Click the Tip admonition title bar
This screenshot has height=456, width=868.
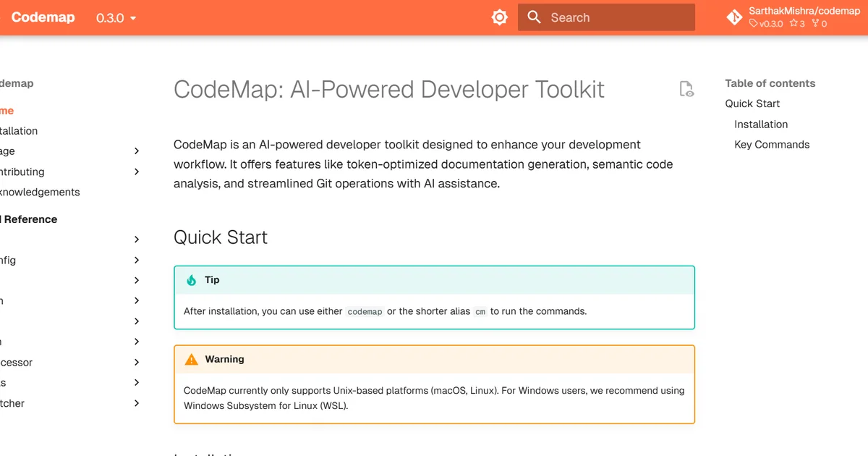[434, 280]
